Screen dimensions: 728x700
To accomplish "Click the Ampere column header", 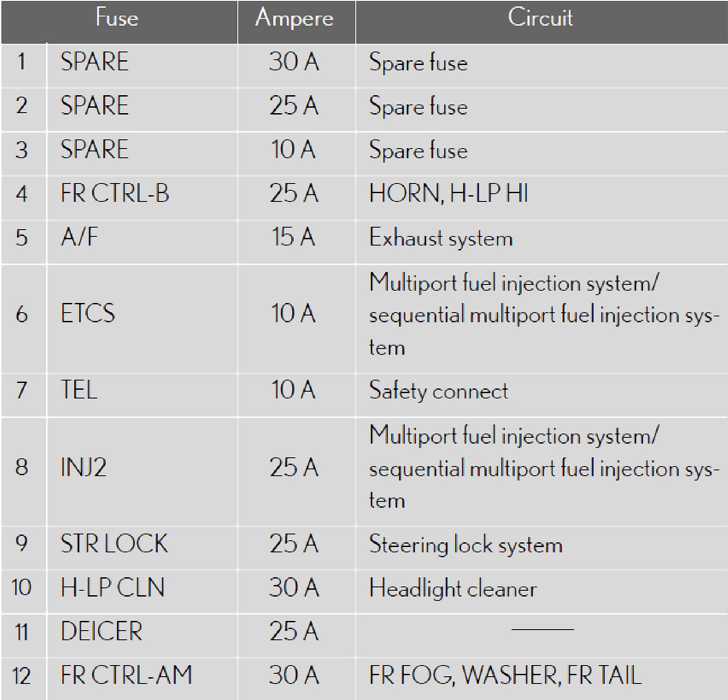I will (295, 18).
